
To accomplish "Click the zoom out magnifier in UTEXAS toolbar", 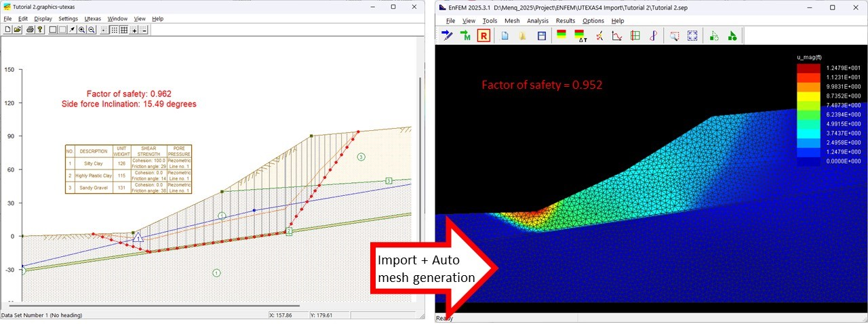I will click(92, 30).
